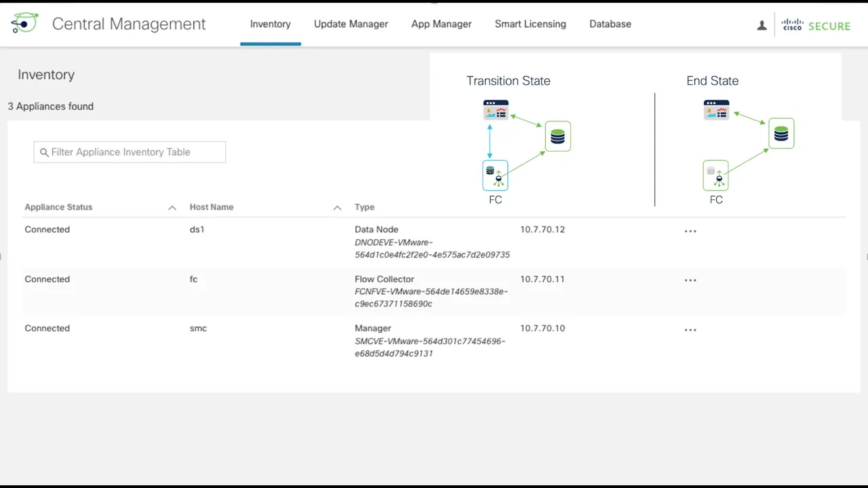
Task: Click the FCNFVE-VMware serial text
Action: pos(431,298)
